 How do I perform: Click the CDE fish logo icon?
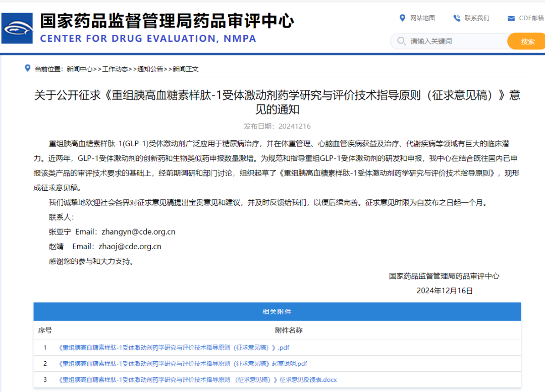[17, 28]
